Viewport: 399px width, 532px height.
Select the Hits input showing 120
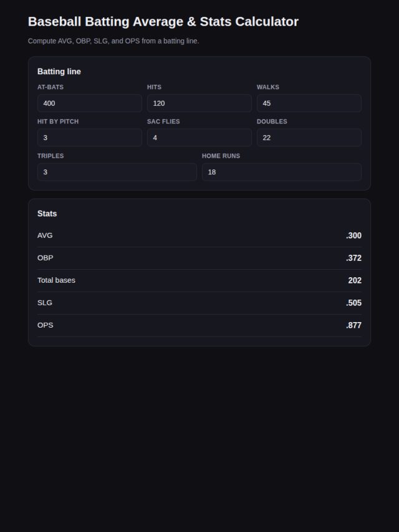point(199,103)
